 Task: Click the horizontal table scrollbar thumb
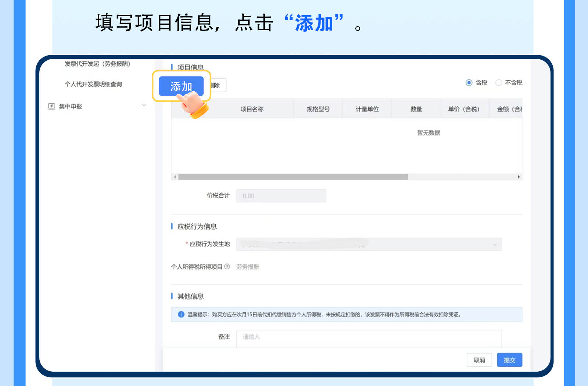click(x=293, y=177)
